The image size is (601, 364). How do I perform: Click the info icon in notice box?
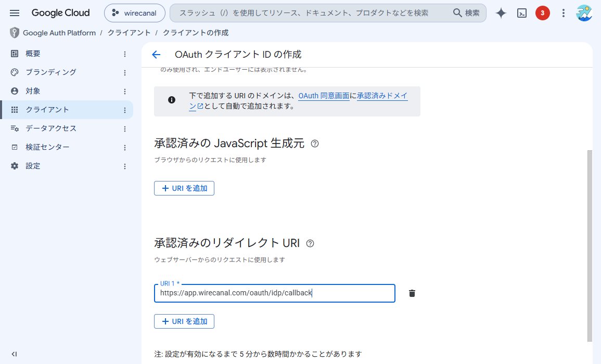click(x=172, y=100)
